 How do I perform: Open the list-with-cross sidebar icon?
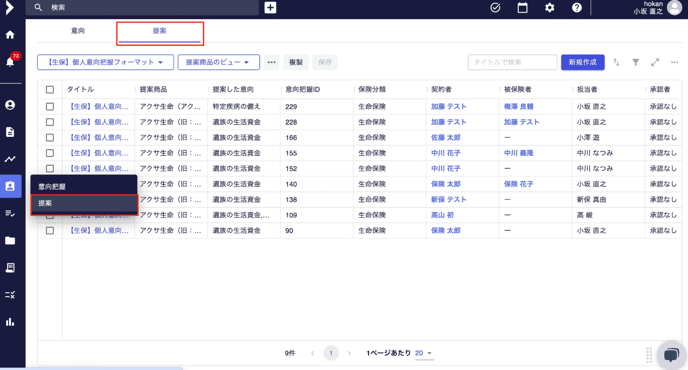[x=10, y=295]
